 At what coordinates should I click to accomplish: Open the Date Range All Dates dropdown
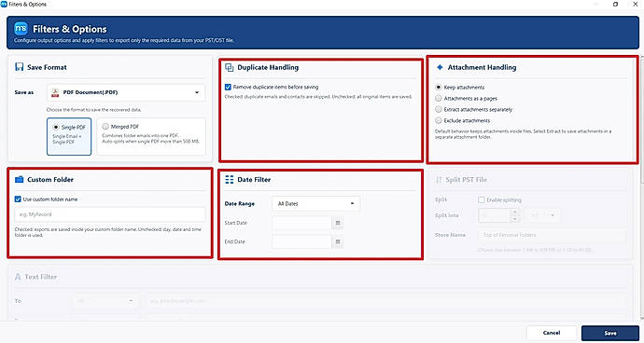(315, 203)
